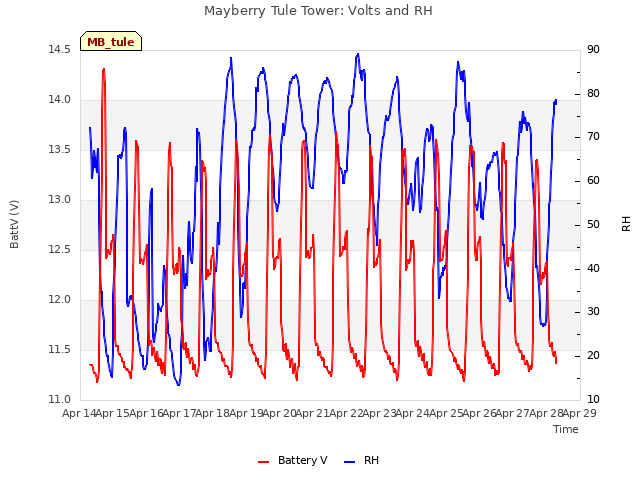This screenshot has width=640, height=480.
Task: Click the highest RH peak near Apr 22
Action: coord(358,54)
